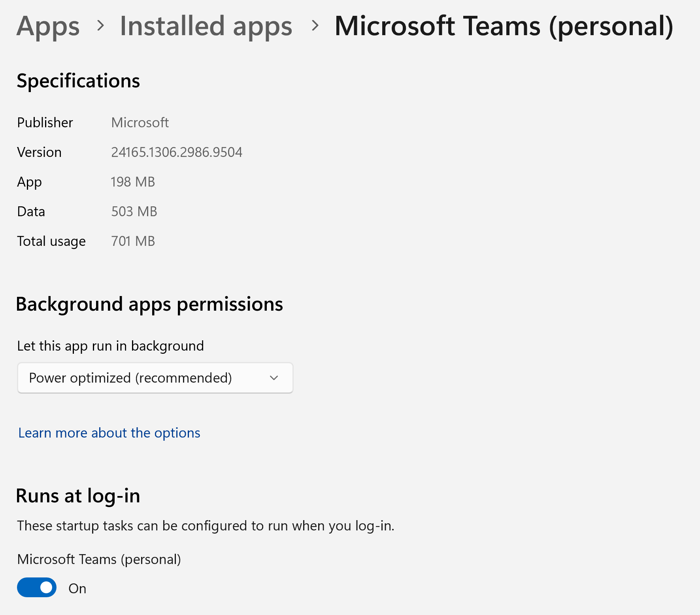
Task: Click the Total usage value 701 MB
Action: click(133, 241)
